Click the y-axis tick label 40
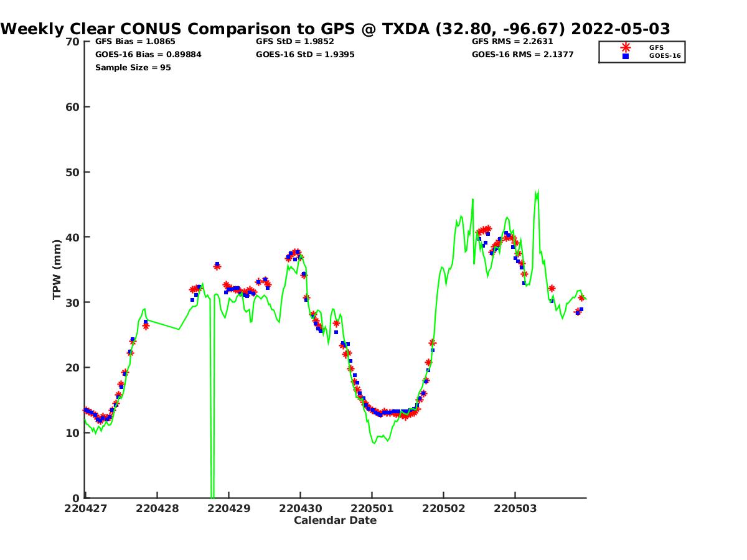 (73, 237)
